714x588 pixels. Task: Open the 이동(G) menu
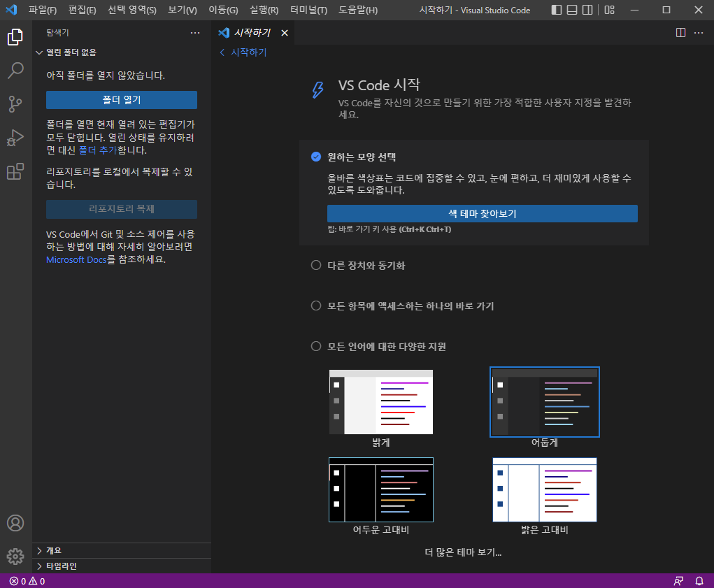click(x=223, y=10)
